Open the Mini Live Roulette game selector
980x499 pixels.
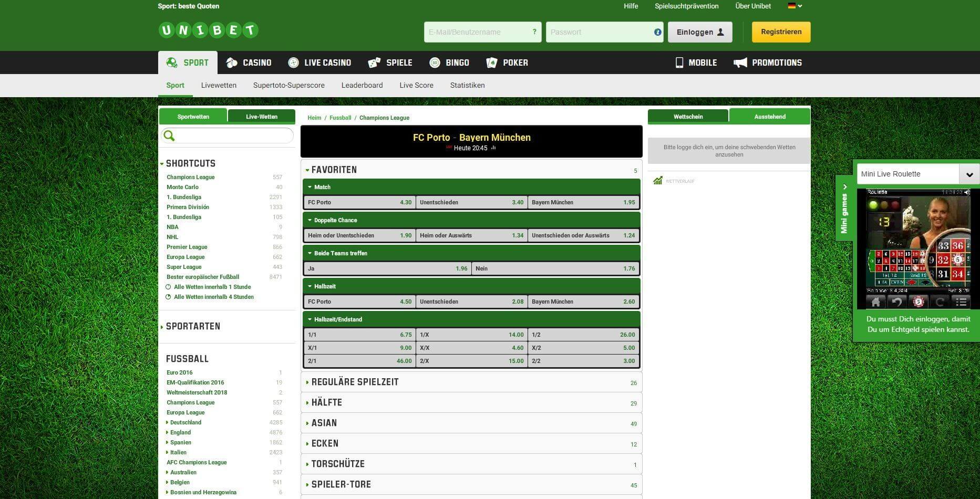969,174
